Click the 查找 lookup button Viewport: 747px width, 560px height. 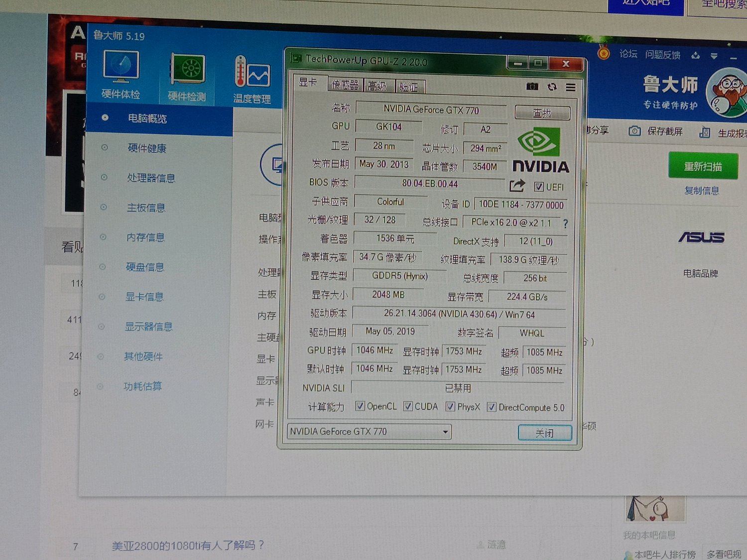(542, 113)
